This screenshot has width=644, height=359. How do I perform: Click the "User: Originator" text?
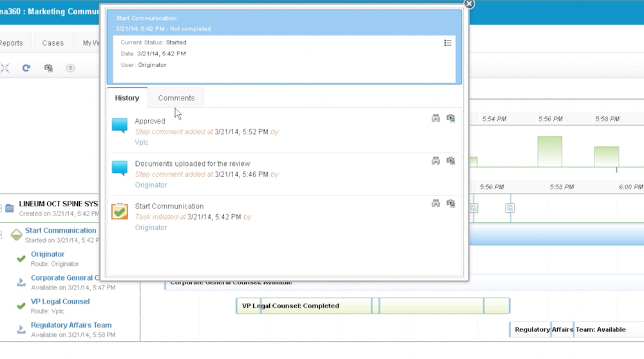(144, 65)
